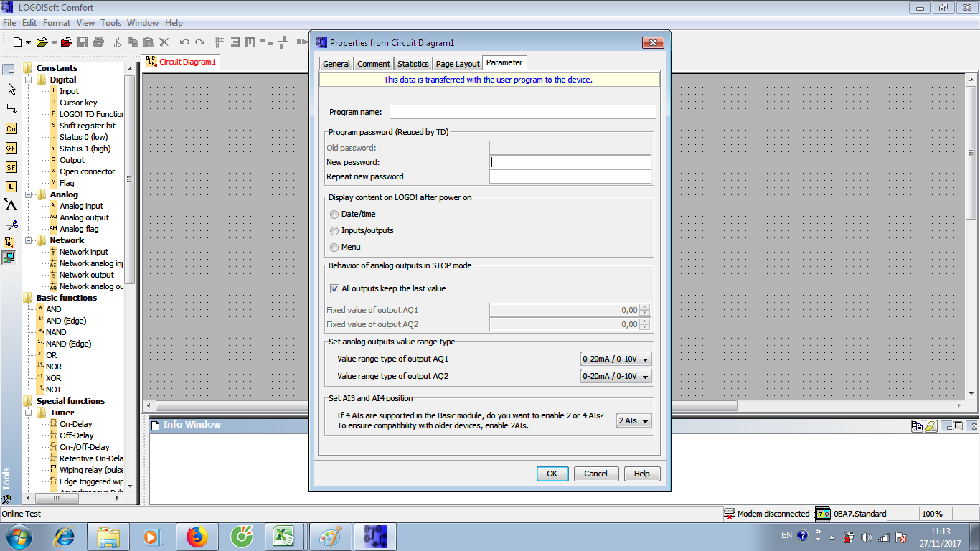Image resolution: width=980 pixels, height=551 pixels.
Task: Click the yellow eraser icon in Info Window
Action: [931, 425]
